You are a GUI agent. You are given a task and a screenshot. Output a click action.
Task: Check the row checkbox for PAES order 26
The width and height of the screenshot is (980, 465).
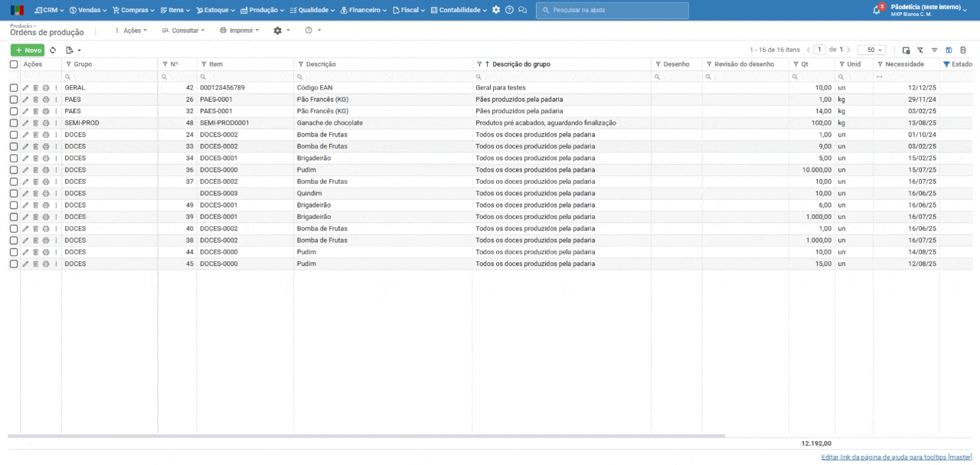pos(14,100)
